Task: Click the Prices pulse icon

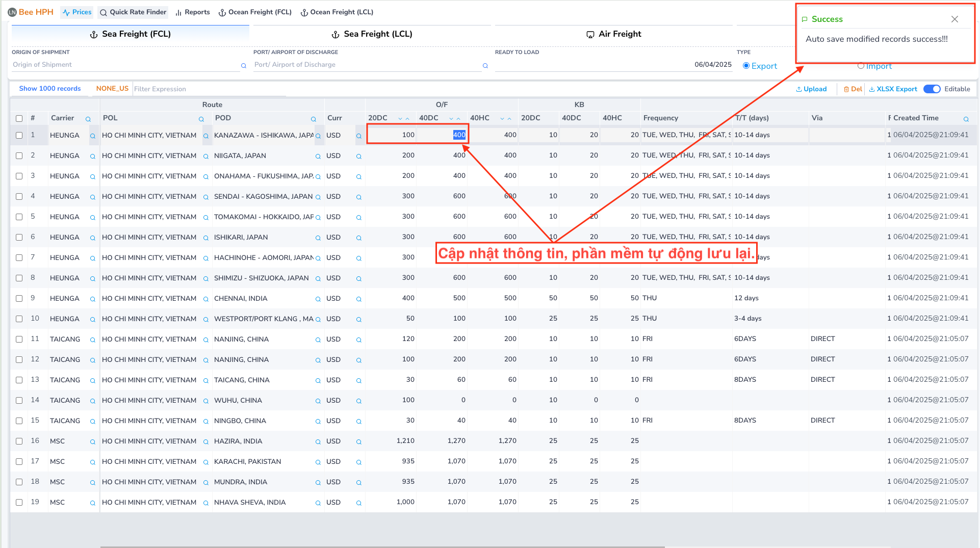Action: click(66, 12)
